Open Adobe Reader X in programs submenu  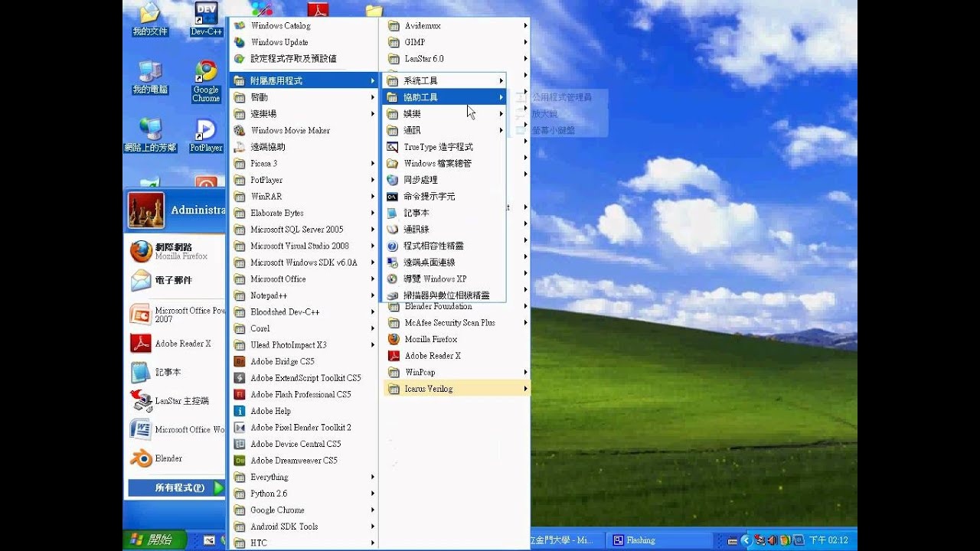456,356
